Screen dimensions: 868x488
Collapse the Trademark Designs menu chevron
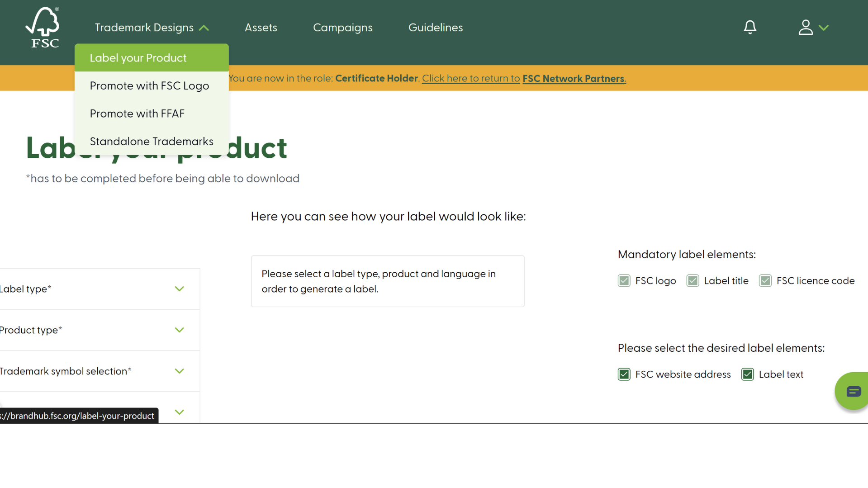click(204, 28)
